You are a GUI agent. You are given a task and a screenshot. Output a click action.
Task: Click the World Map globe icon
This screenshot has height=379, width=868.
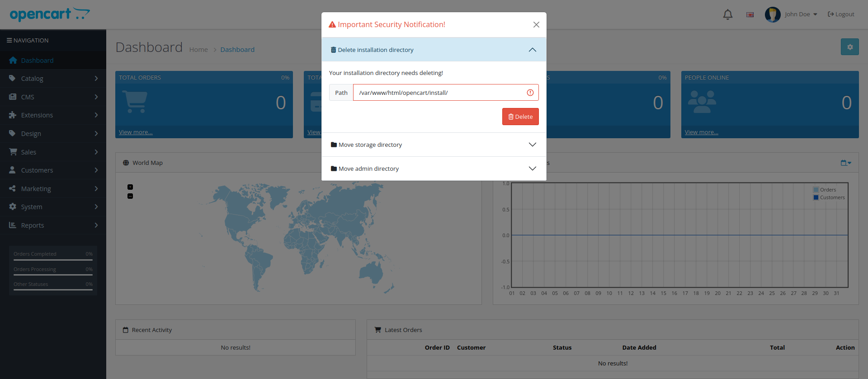click(126, 163)
